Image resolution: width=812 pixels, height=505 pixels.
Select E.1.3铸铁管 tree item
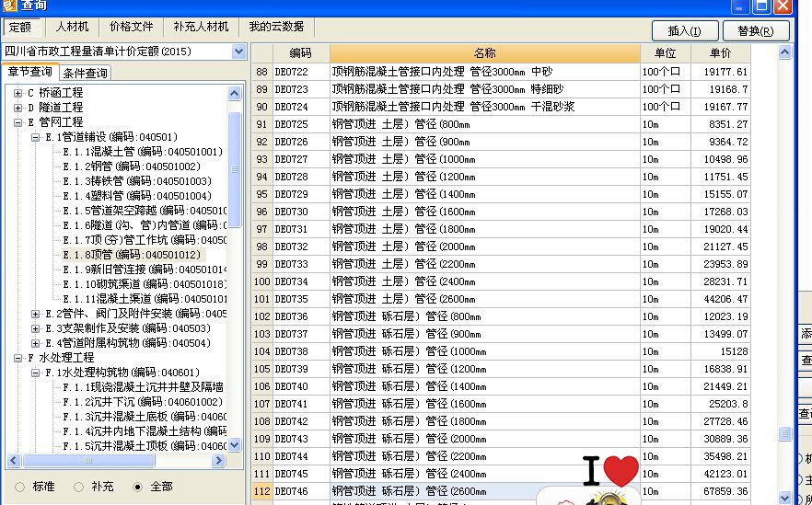pyautogui.click(x=136, y=181)
